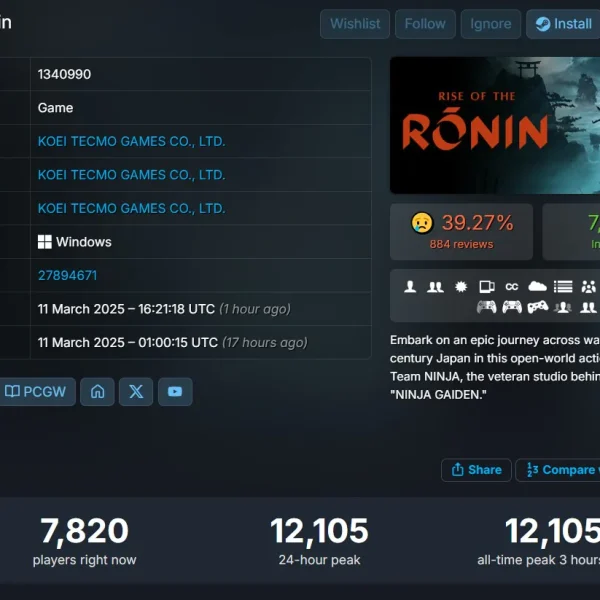Click the two-person icon beside the single-player icon
Viewport: 600px width, 600px height.
click(x=435, y=286)
